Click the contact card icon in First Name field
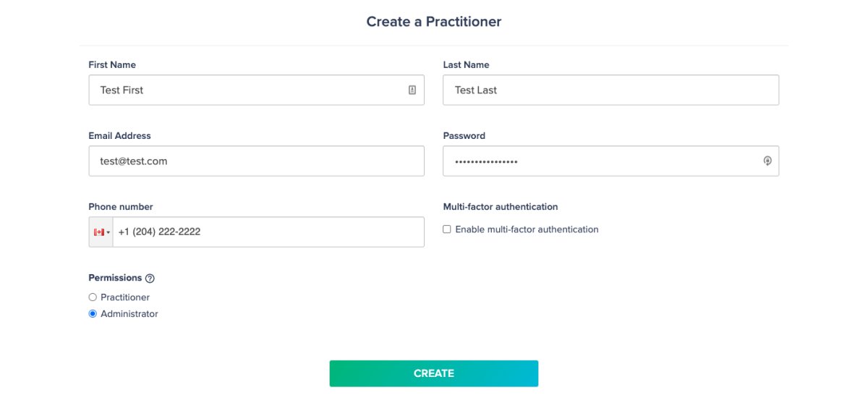 (412, 90)
